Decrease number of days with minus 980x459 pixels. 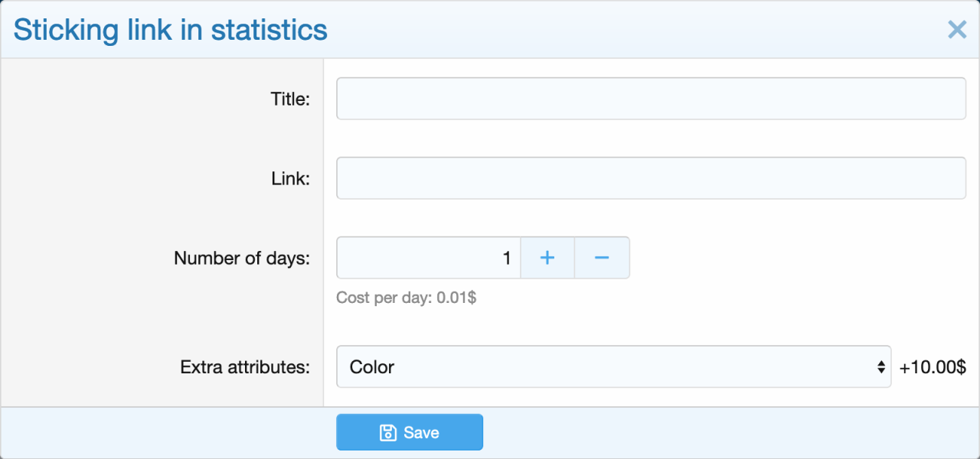click(602, 258)
